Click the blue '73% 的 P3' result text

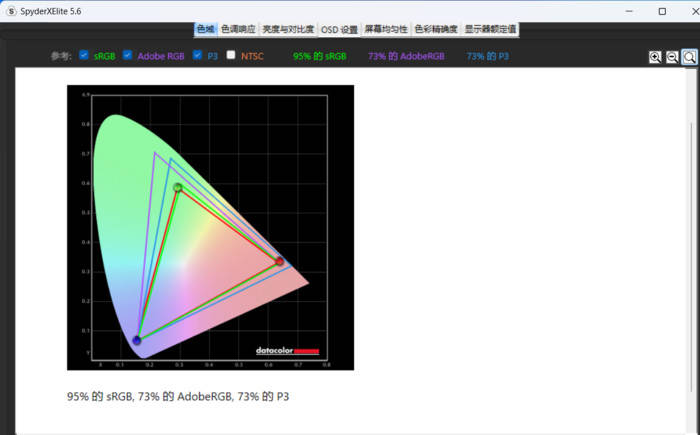pos(488,56)
